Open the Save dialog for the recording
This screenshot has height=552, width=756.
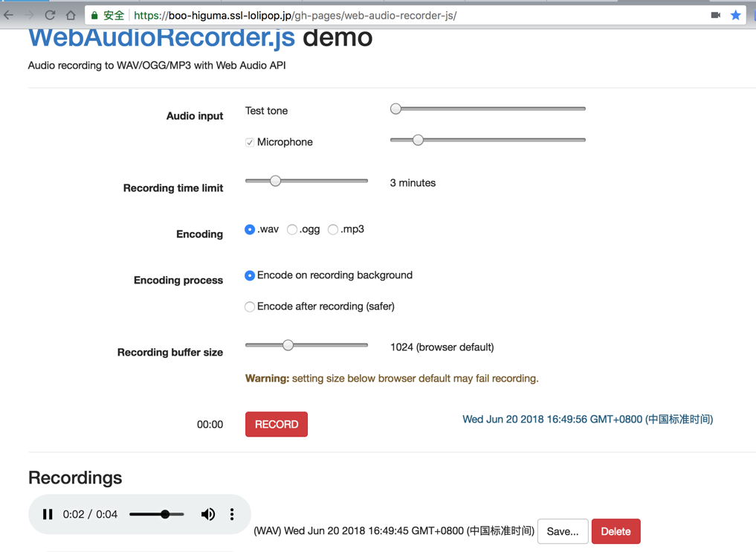point(563,531)
